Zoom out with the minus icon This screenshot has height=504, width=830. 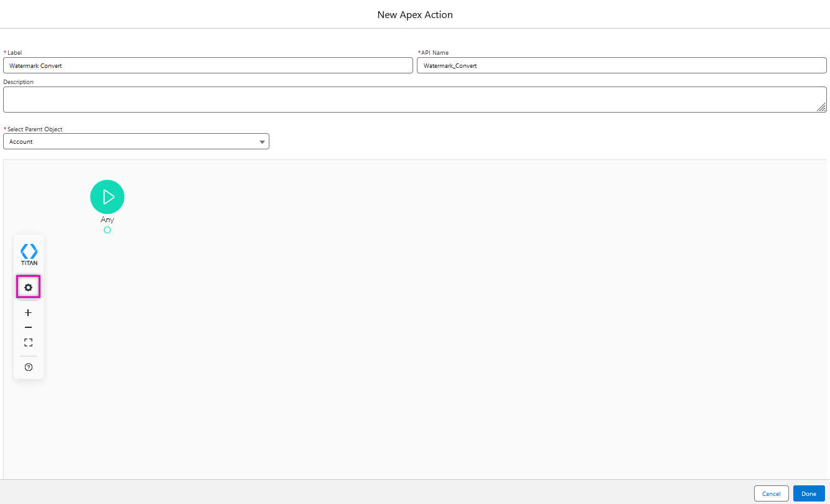(x=28, y=327)
